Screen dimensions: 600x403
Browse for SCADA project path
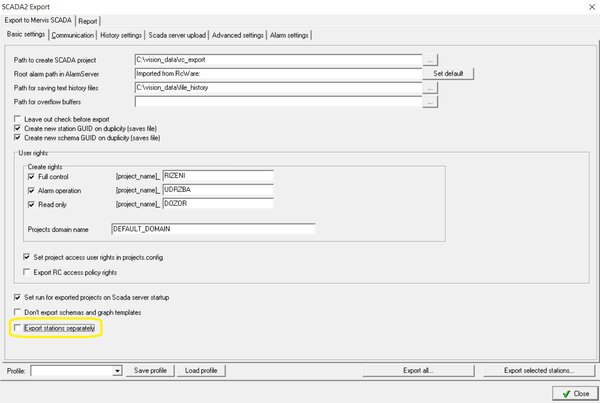click(x=430, y=60)
